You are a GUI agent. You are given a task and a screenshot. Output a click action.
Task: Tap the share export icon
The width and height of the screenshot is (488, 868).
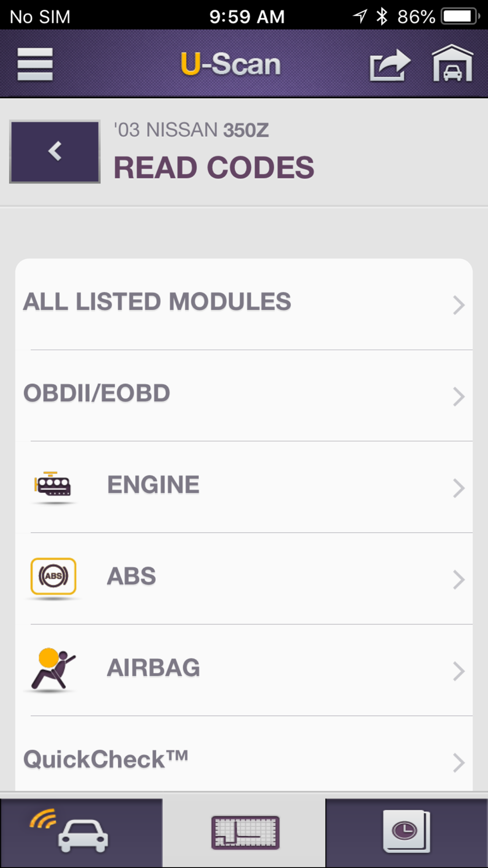point(389,65)
